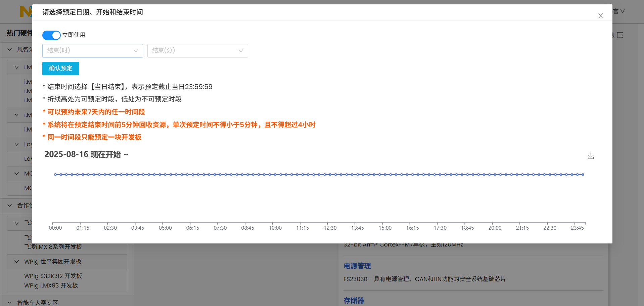
Task: Select the last data point on the availability line
Action: (x=583, y=175)
